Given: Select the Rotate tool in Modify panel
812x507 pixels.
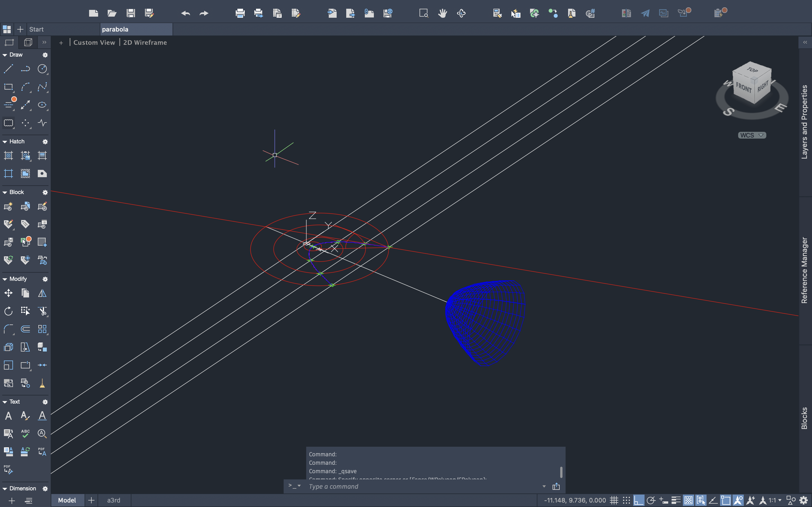Looking at the screenshot, I should (8, 311).
